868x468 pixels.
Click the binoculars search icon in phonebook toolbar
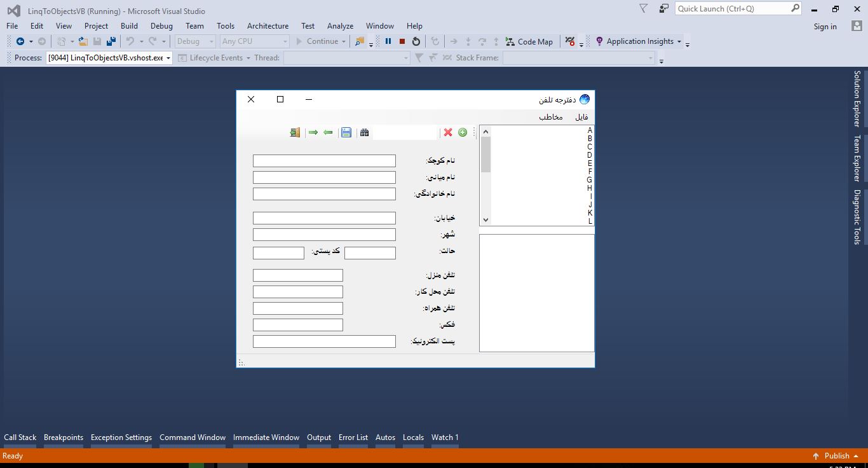pyautogui.click(x=364, y=132)
